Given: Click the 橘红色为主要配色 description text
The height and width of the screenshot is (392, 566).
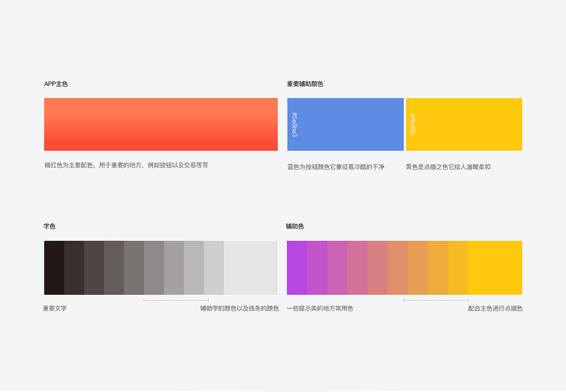Looking at the screenshot, I should coord(126,165).
